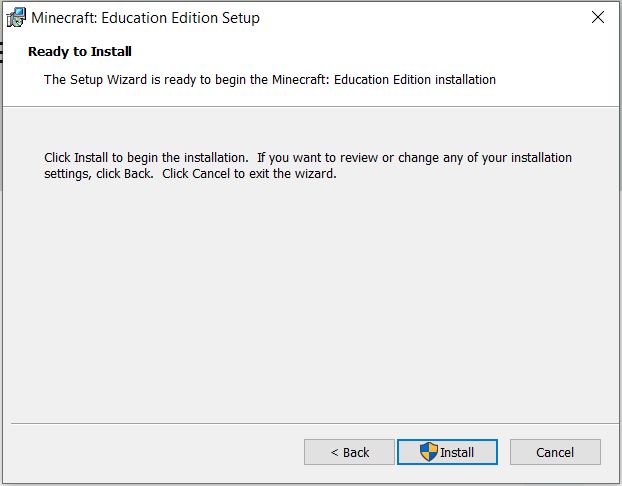Viewport: 622px width, 486px height.
Task: Click the UAC shield icon on Install
Action: click(x=428, y=452)
